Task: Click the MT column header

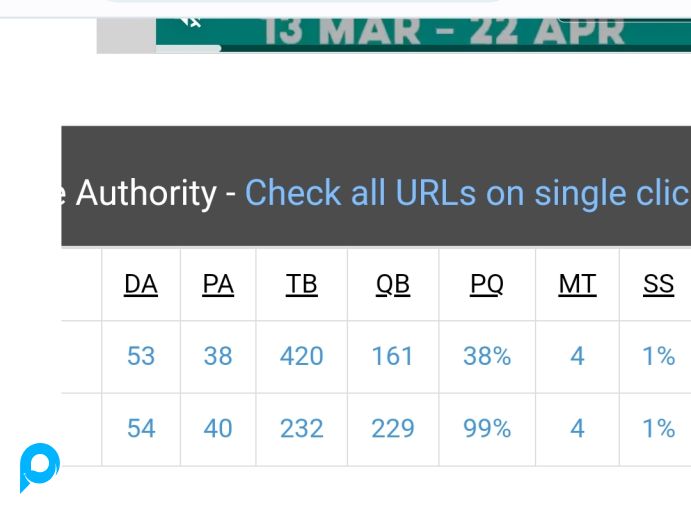Action: (577, 284)
